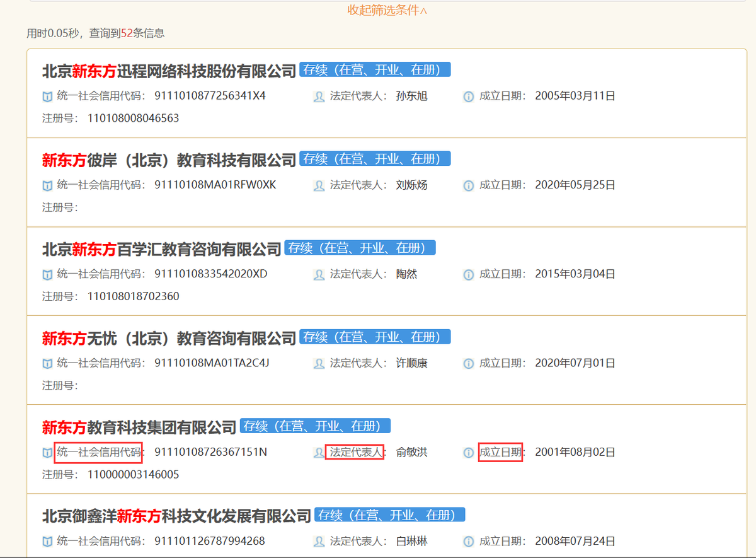Viewport: 756px width, 558px height.
Task: Click legal representative name 俞敏洪
Action: 413,452
